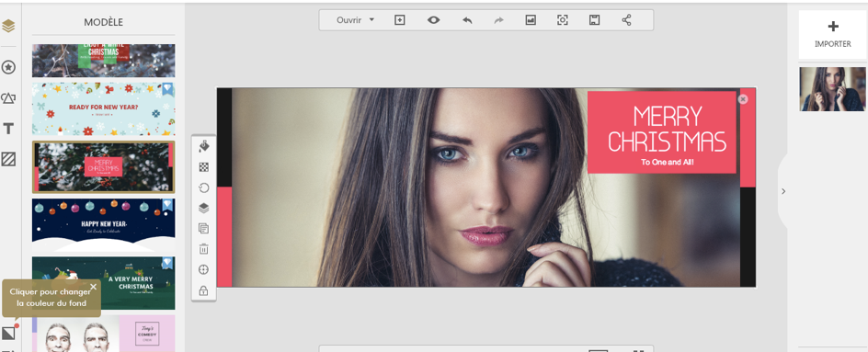Image resolution: width=868 pixels, height=352 pixels.
Task: Click the paint bucket fill tool
Action: pyautogui.click(x=204, y=146)
